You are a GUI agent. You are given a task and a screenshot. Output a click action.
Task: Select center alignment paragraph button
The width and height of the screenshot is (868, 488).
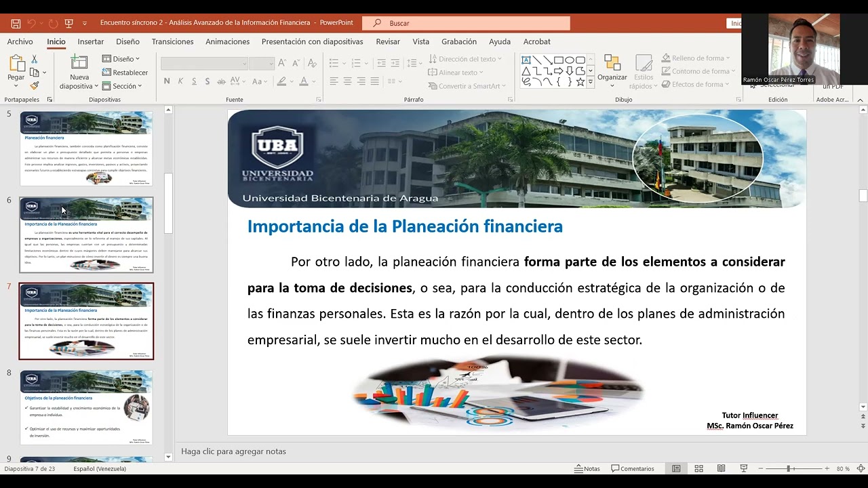coord(347,81)
